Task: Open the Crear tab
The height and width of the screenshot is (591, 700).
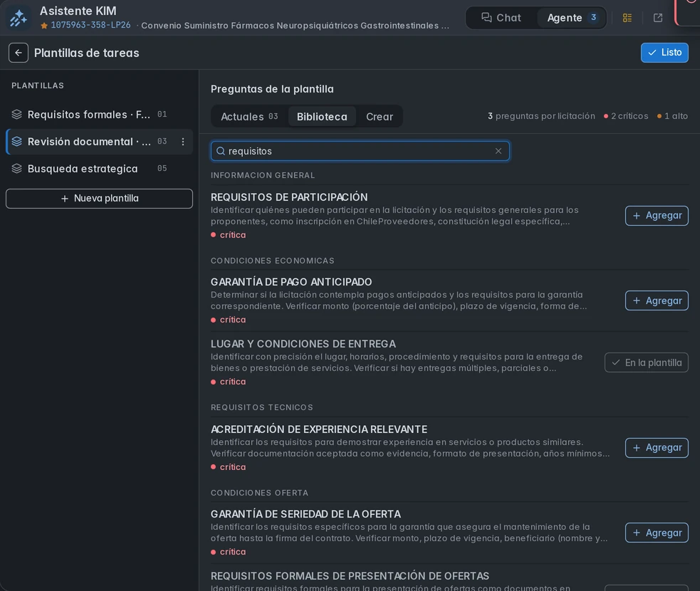Action: tap(380, 117)
